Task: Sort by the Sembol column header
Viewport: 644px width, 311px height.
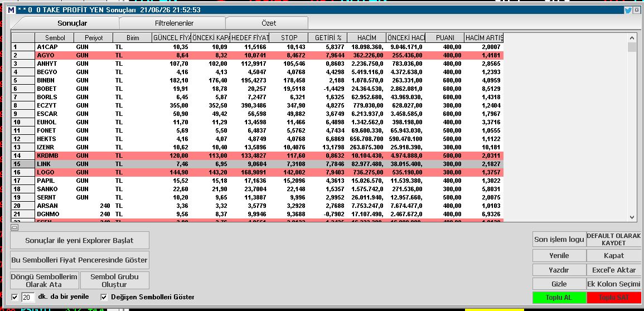Action: coord(55,38)
